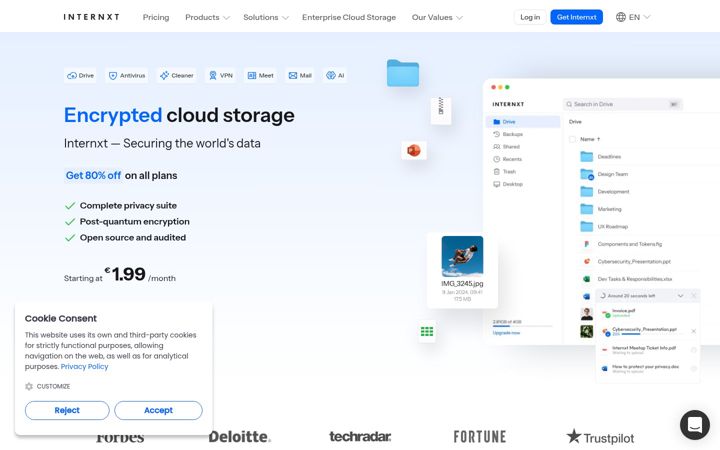Select the VPN product chip
The width and height of the screenshot is (720, 450).
click(221, 75)
